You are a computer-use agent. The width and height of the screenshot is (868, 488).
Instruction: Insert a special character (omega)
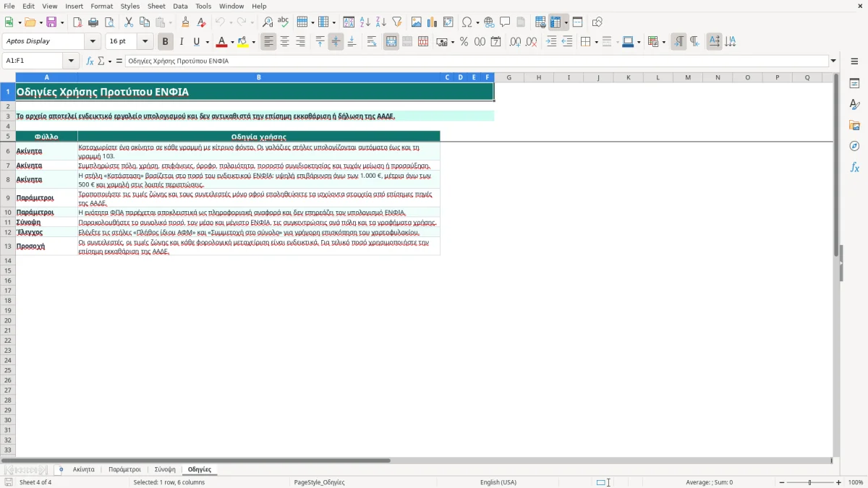tap(467, 22)
